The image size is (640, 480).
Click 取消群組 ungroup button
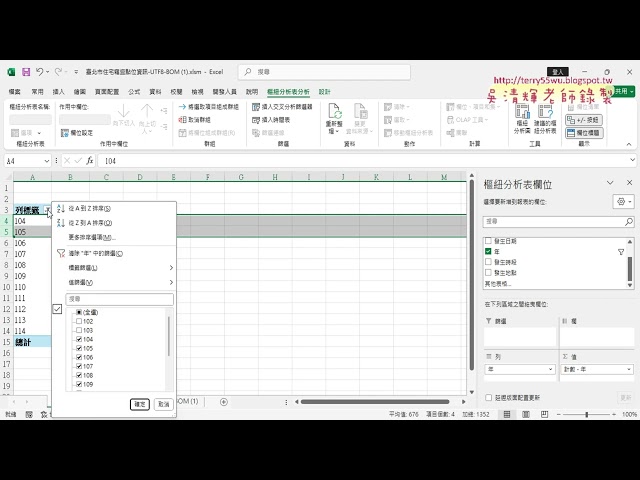click(195, 120)
